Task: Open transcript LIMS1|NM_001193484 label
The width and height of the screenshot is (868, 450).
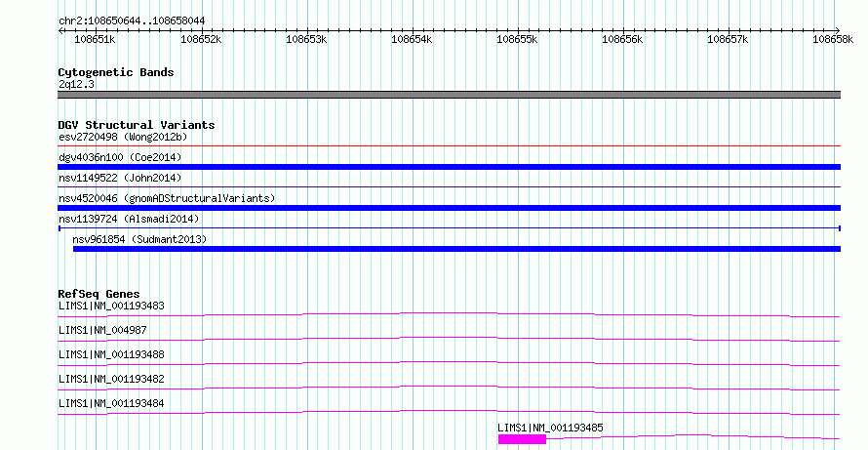Action: coord(111,403)
